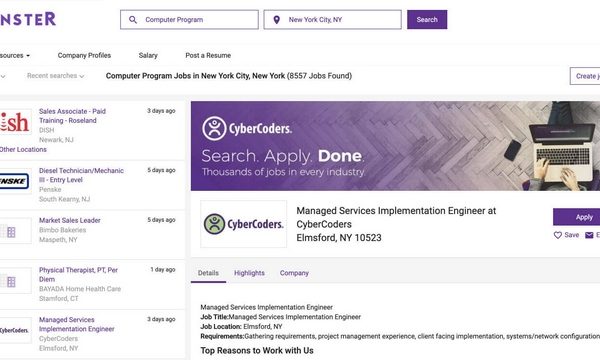Switch to the Company tab
Image resolution: width=600 pixels, height=360 pixels.
coord(294,273)
